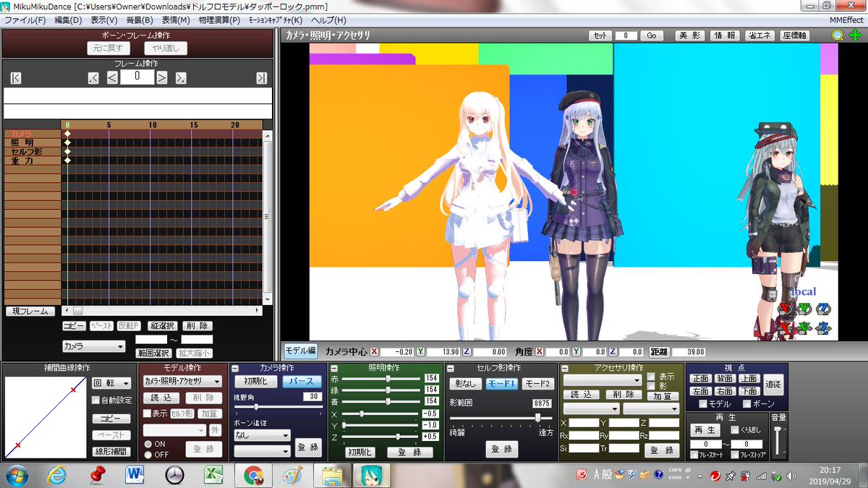Select the ON radio button
868x488 pixels.
[148, 443]
